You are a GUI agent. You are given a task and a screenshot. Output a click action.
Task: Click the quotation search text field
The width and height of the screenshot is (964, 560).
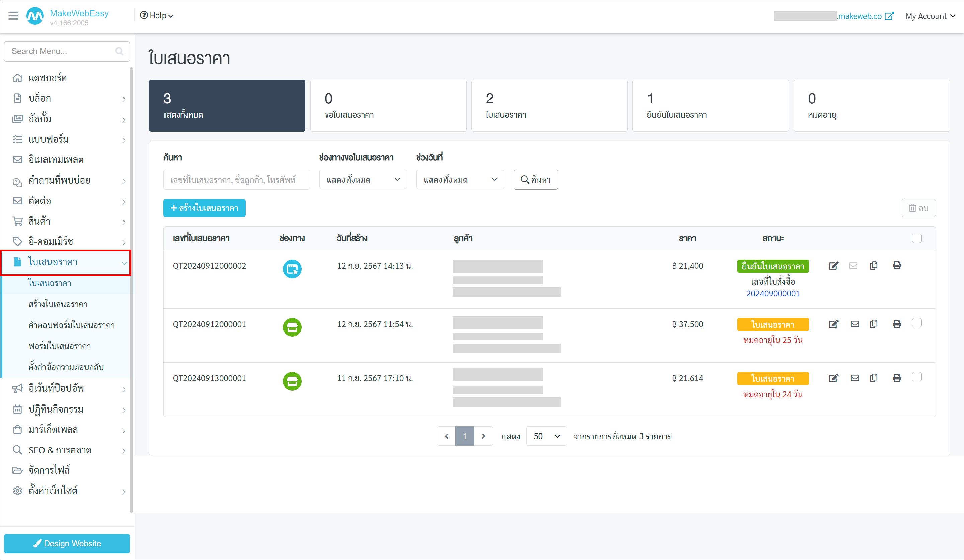(x=236, y=180)
